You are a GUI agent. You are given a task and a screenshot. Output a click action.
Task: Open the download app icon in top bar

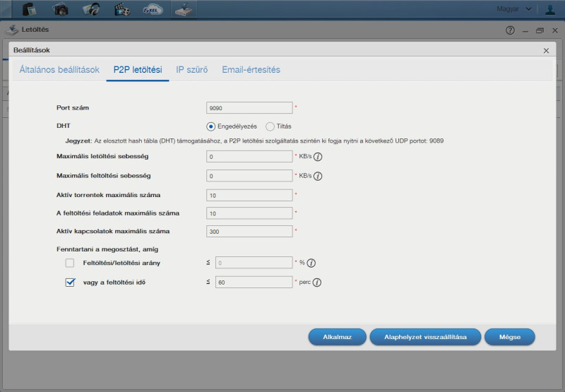pyautogui.click(x=184, y=9)
